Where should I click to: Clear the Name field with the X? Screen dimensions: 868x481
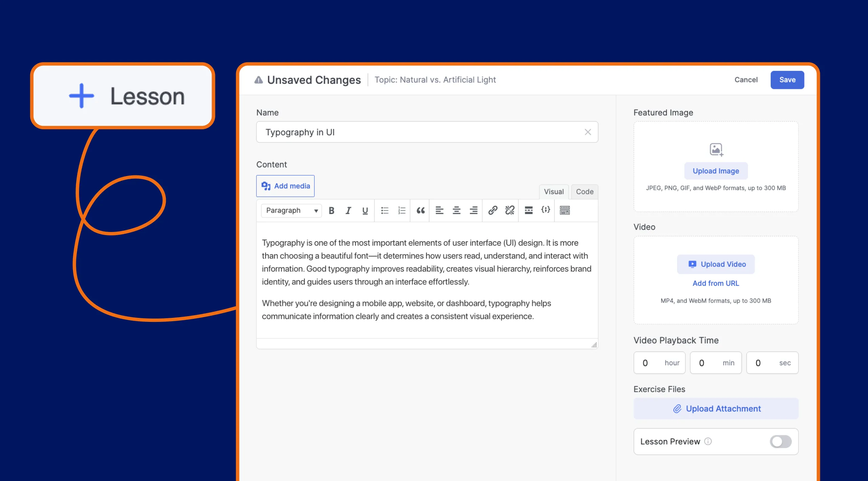(x=588, y=132)
